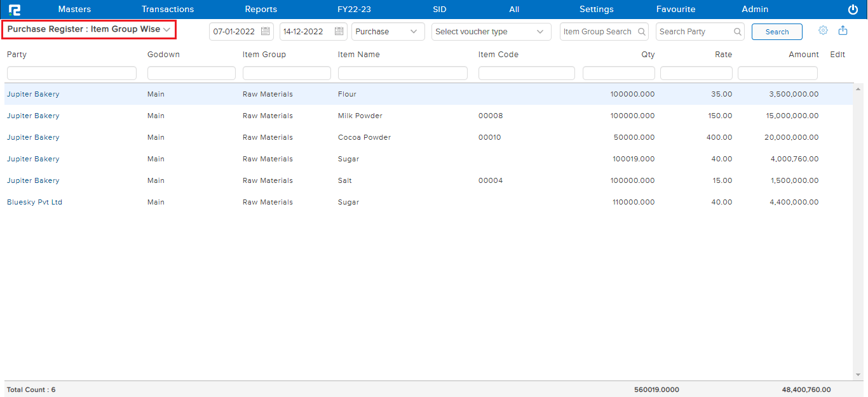868x397 pixels.
Task: Click the Item Group Search magnifier icon
Action: point(642,32)
